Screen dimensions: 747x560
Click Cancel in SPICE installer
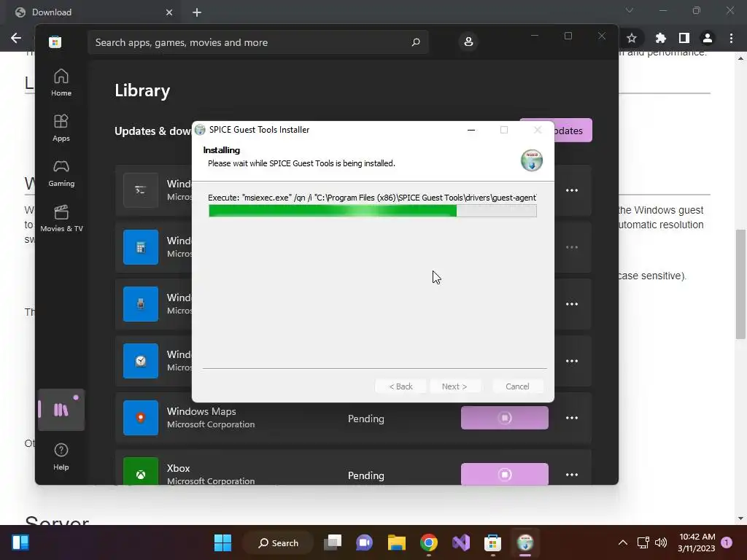pyautogui.click(x=517, y=386)
